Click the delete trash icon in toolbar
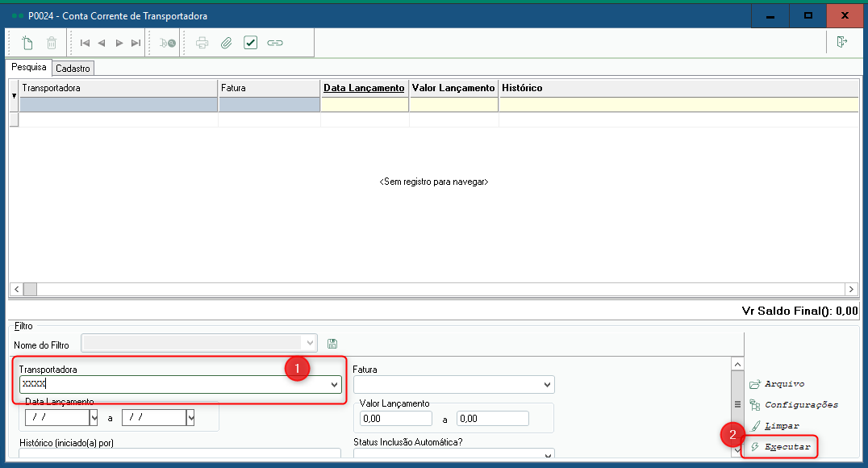The height and width of the screenshot is (468, 868). tap(52, 43)
